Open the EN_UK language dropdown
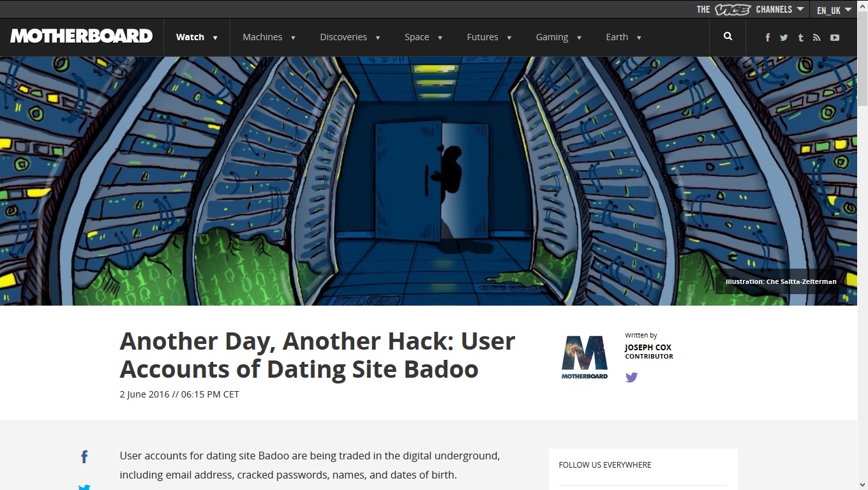 (x=834, y=10)
